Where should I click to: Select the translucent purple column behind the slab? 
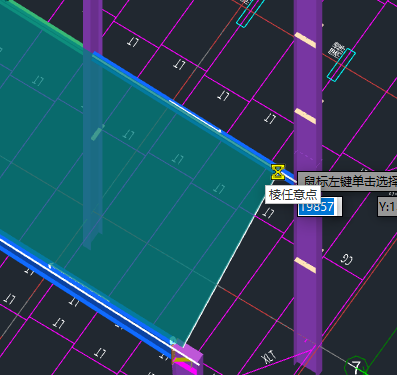pos(93,123)
